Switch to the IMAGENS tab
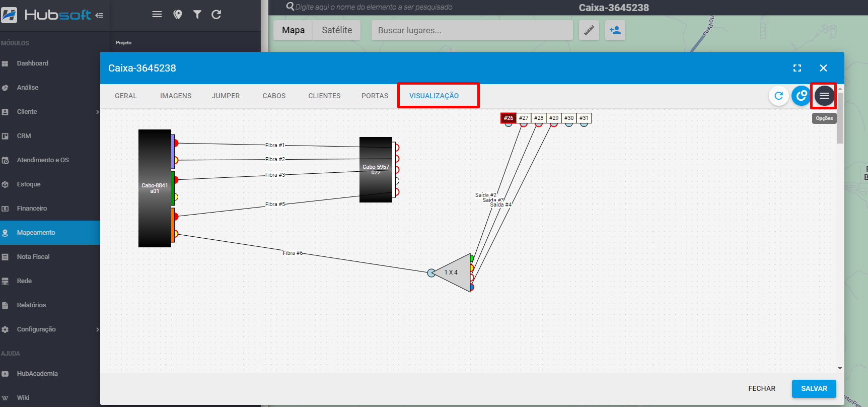Image resolution: width=868 pixels, height=407 pixels. [x=176, y=96]
